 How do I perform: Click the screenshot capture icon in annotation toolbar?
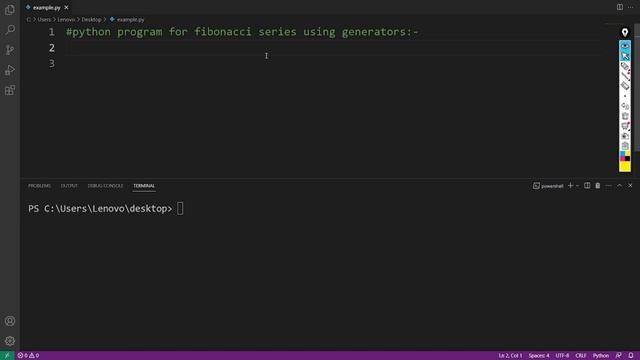click(625, 136)
